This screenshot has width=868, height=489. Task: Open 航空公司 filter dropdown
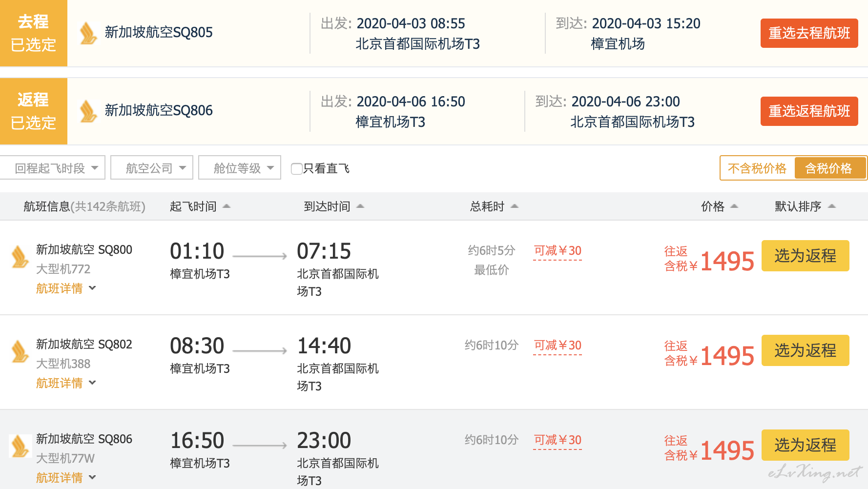152,168
